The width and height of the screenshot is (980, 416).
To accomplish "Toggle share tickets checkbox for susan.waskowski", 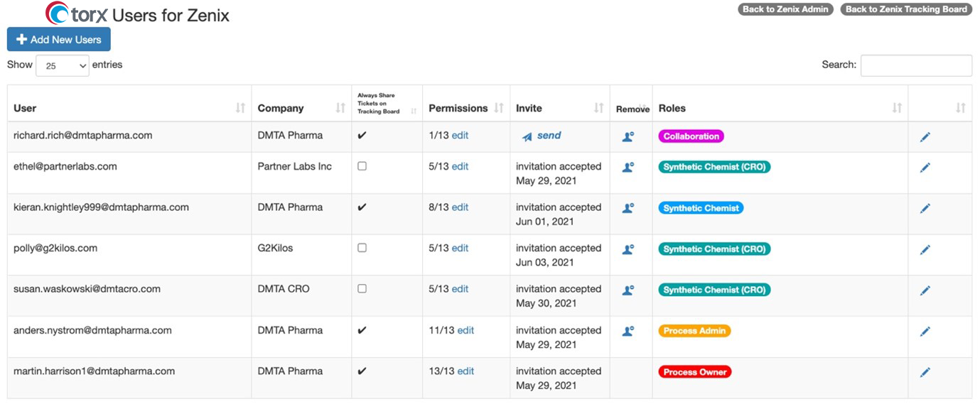I will click(362, 289).
